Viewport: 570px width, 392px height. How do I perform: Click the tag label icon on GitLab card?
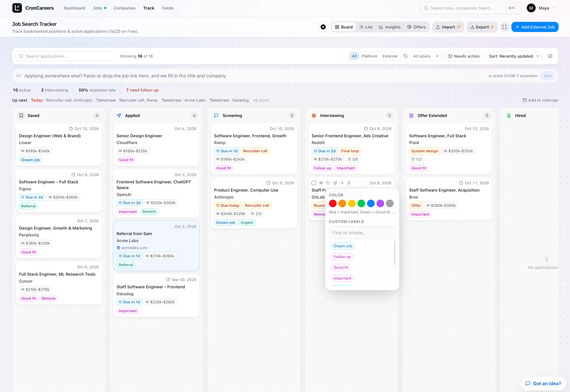328,183
